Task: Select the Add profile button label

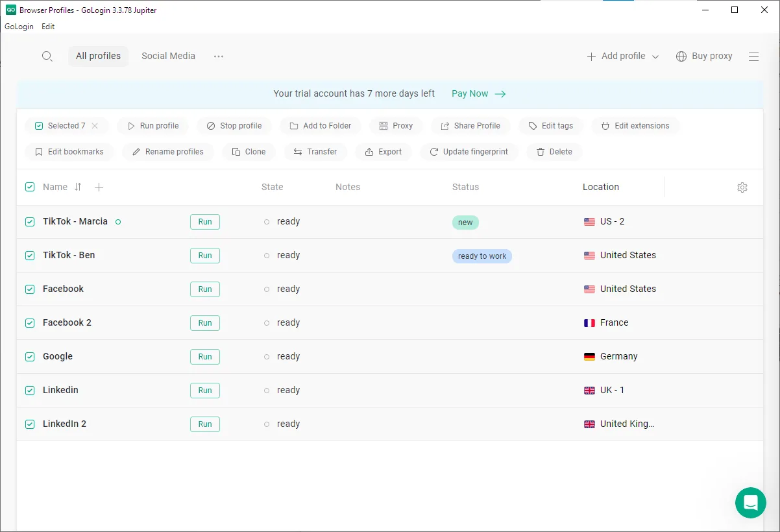Action: coord(623,56)
